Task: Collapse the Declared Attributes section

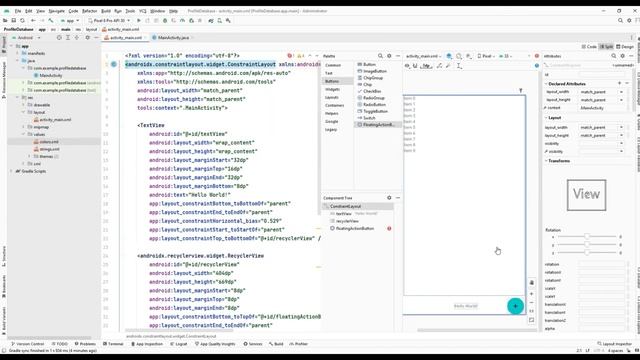Action: (546, 84)
